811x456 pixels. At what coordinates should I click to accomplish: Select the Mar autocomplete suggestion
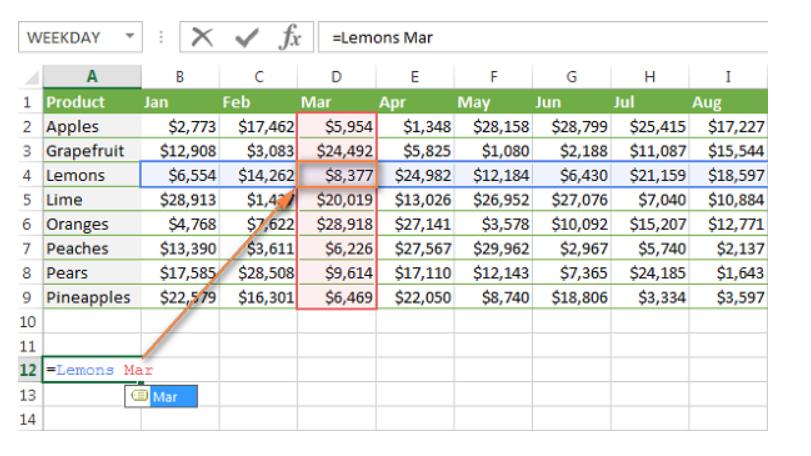163,398
